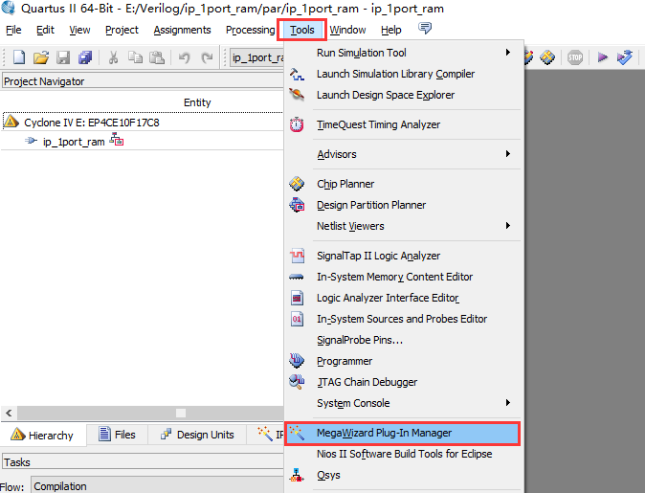Open Qsys from Tools menu
The width and height of the screenshot is (646, 494).
404,475
